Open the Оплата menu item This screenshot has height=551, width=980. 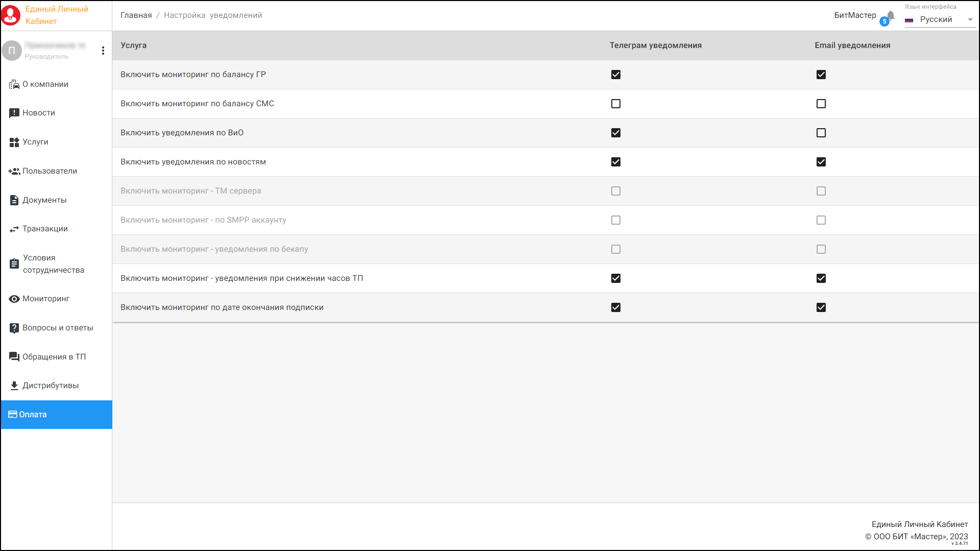pos(33,415)
